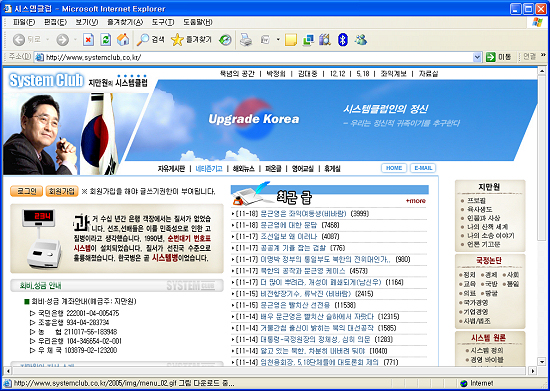The image size is (550, 391).
Task: Open the [11-15] post with 11538 views
Action: (x=295, y=305)
